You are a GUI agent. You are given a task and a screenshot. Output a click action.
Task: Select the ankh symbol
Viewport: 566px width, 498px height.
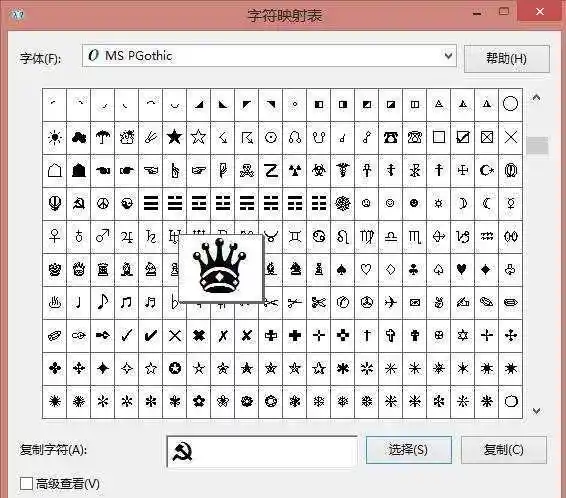(366, 171)
